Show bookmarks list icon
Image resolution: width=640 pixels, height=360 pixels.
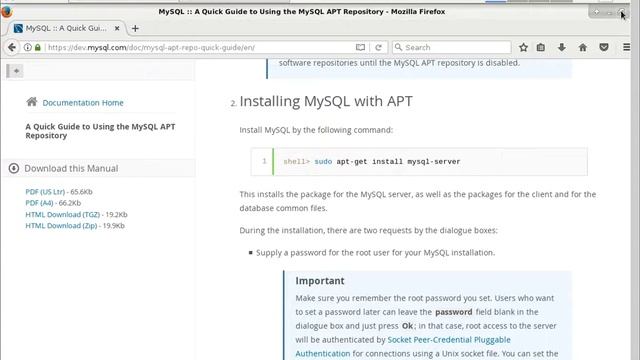pos(541,47)
